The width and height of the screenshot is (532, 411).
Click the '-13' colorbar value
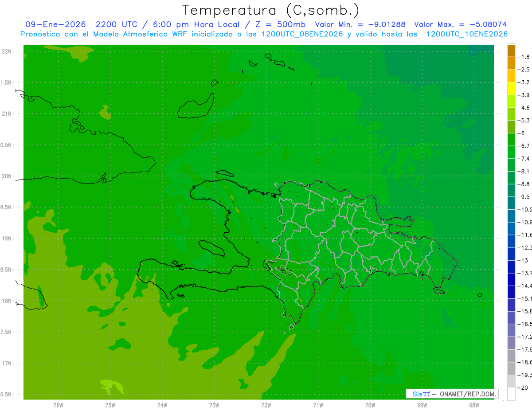(x=523, y=260)
